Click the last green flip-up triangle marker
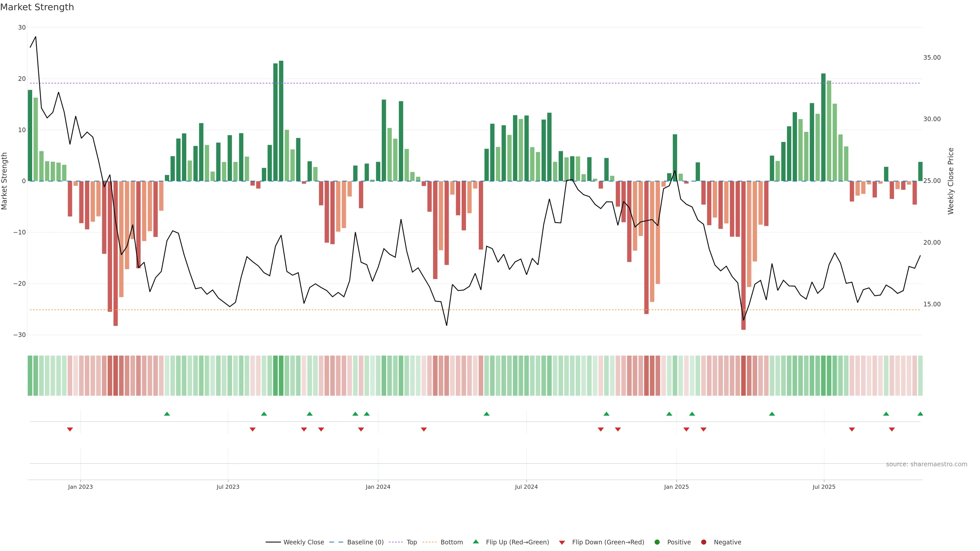This screenshot has height=551, width=980. (x=920, y=414)
